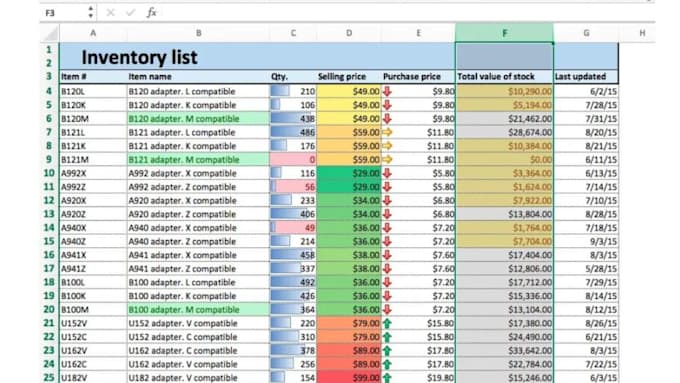Select cell 'B120 adapter. M compatible'

tap(198, 118)
